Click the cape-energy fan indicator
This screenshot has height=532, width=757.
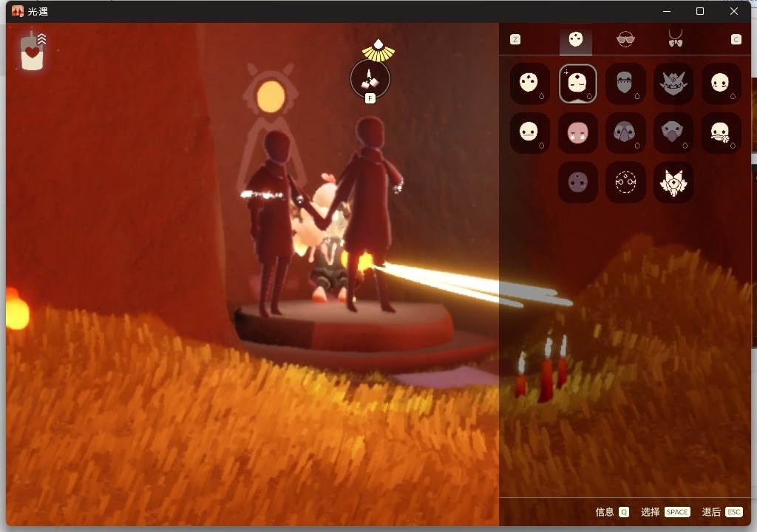point(378,51)
